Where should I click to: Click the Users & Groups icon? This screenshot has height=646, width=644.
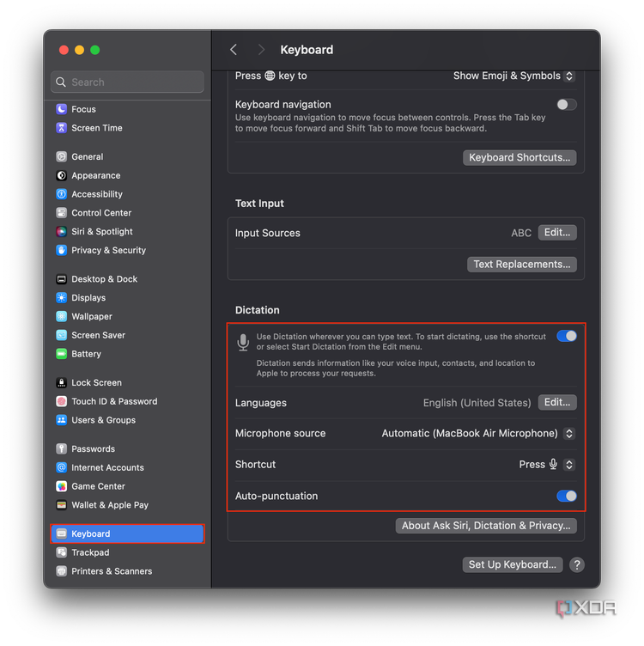point(61,420)
